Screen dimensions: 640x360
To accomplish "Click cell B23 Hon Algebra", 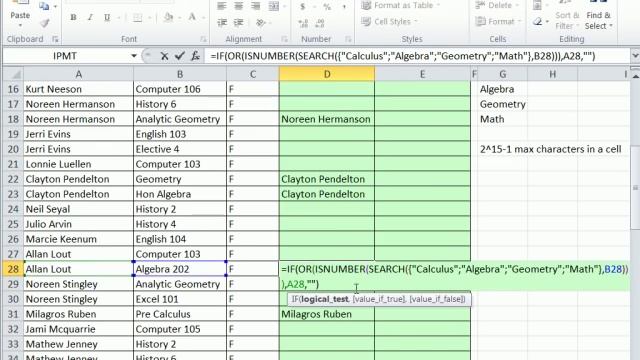I will (x=180, y=194).
